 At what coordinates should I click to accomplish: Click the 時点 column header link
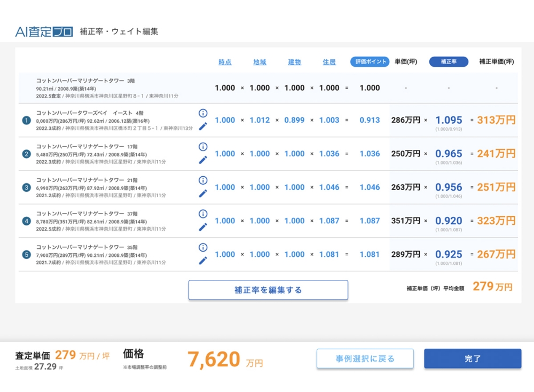[225, 62]
